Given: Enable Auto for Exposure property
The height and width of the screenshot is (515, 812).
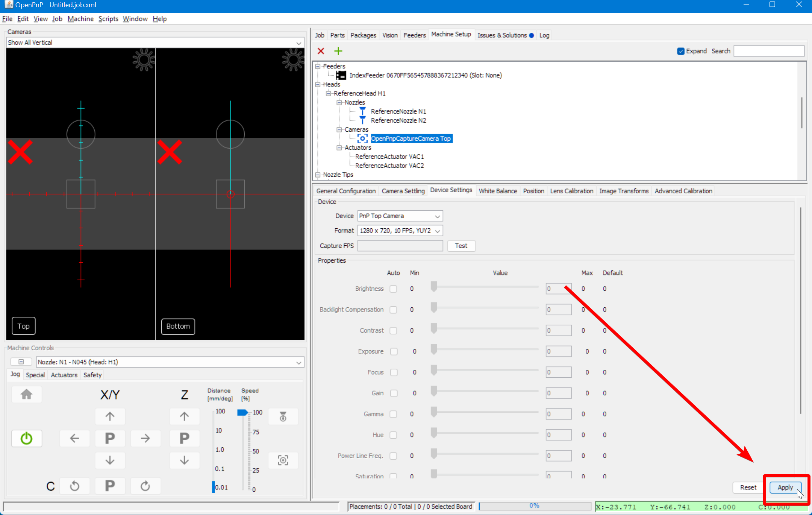Looking at the screenshot, I should (x=394, y=351).
